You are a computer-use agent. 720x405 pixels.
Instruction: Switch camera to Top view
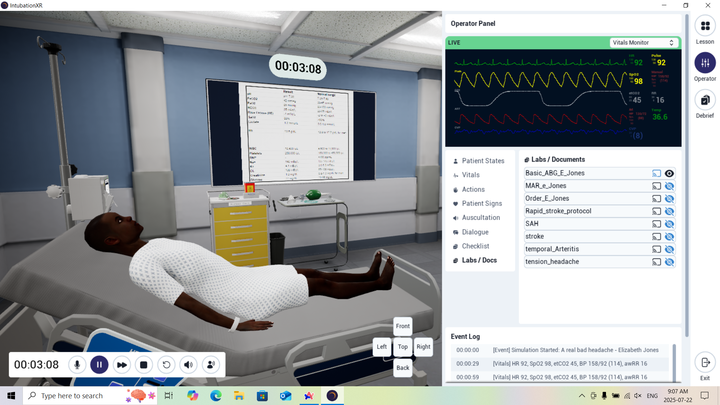[403, 347]
